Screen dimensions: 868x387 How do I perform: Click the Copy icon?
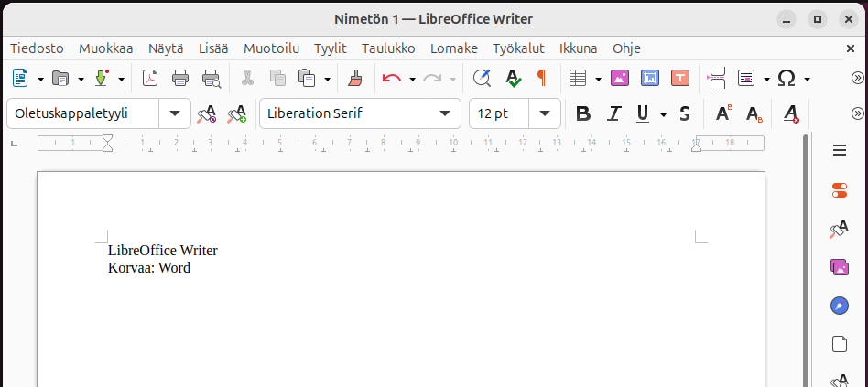277,79
